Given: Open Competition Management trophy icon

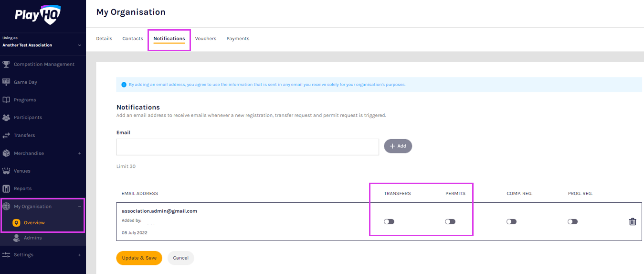Looking at the screenshot, I should [6, 64].
